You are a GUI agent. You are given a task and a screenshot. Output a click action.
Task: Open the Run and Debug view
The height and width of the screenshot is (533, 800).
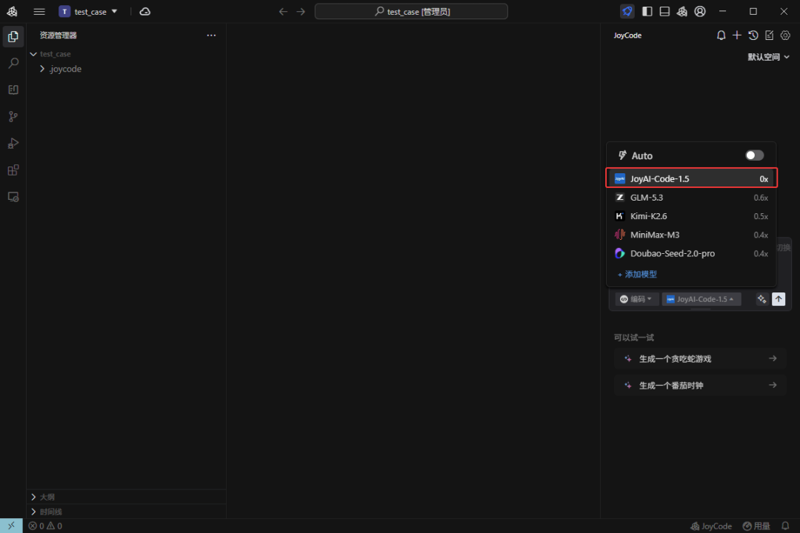[x=13, y=143]
